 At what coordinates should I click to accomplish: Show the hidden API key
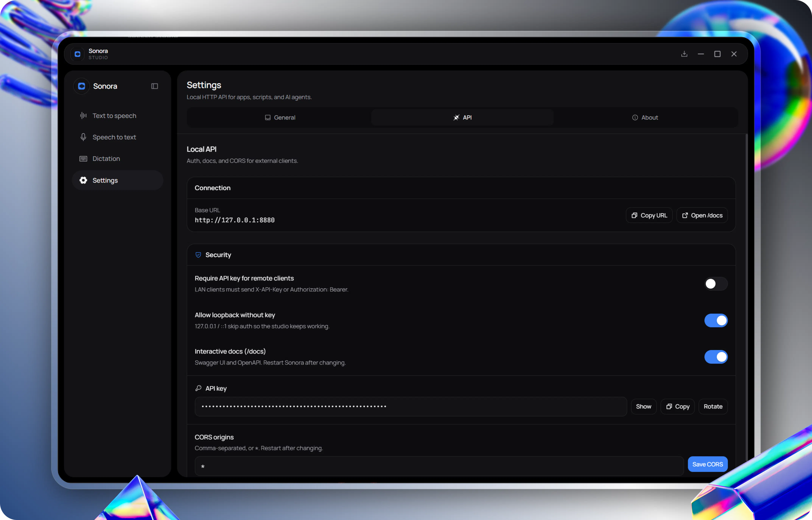click(x=644, y=406)
